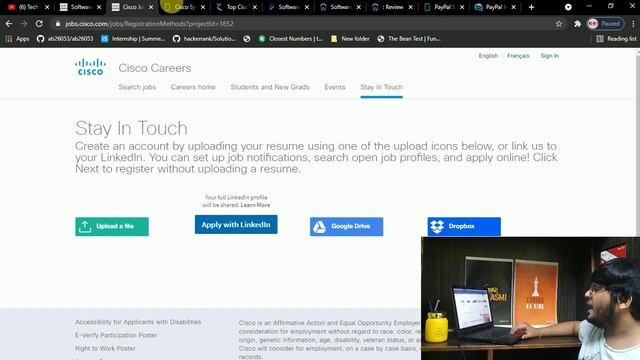Screen dimensions: 640x360
Task: Open Accessibility for Applicants with Disabilities
Action: [x=138, y=322]
